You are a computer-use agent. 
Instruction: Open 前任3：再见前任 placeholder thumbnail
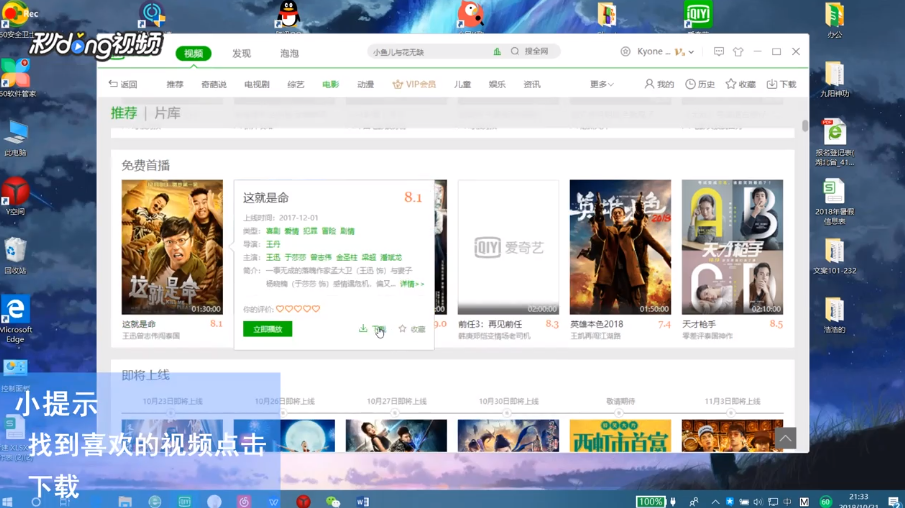[x=508, y=247]
